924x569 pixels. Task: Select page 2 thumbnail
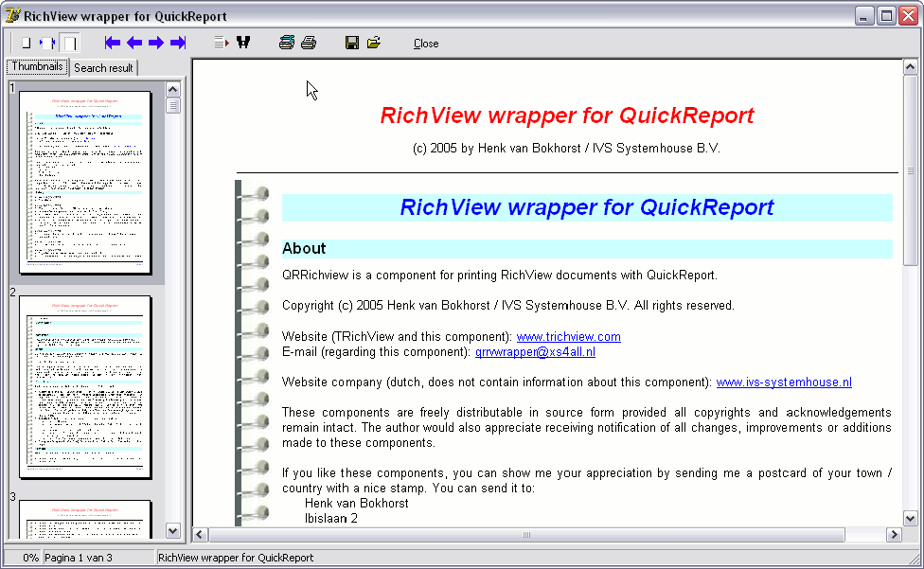point(85,386)
